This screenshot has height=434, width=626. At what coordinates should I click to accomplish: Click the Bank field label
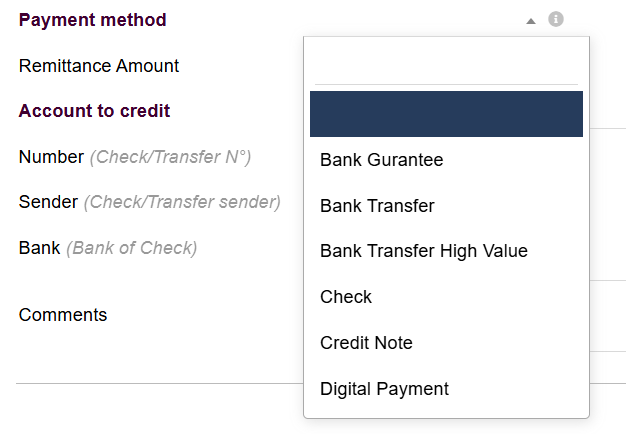tap(39, 248)
